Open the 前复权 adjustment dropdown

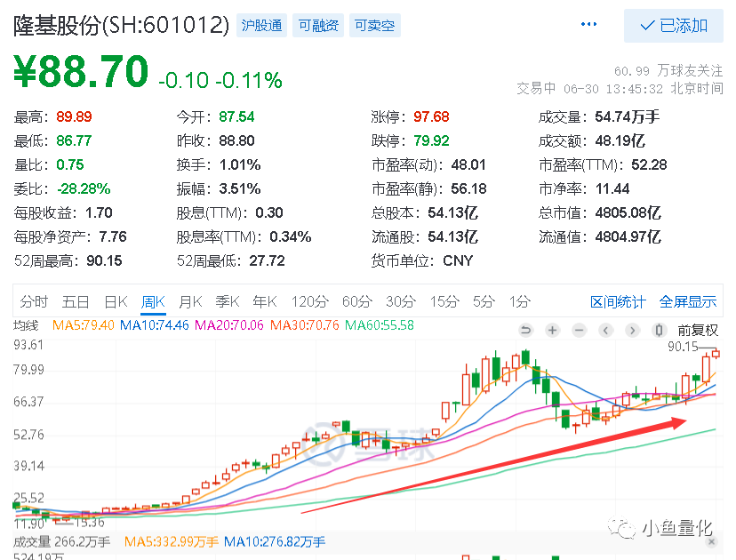click(x=698, y=331)
